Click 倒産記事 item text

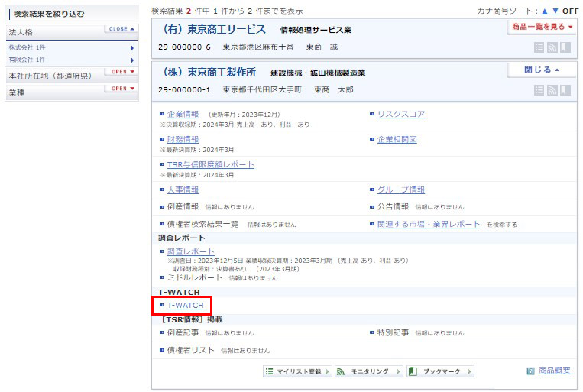[x=183, y=333]
